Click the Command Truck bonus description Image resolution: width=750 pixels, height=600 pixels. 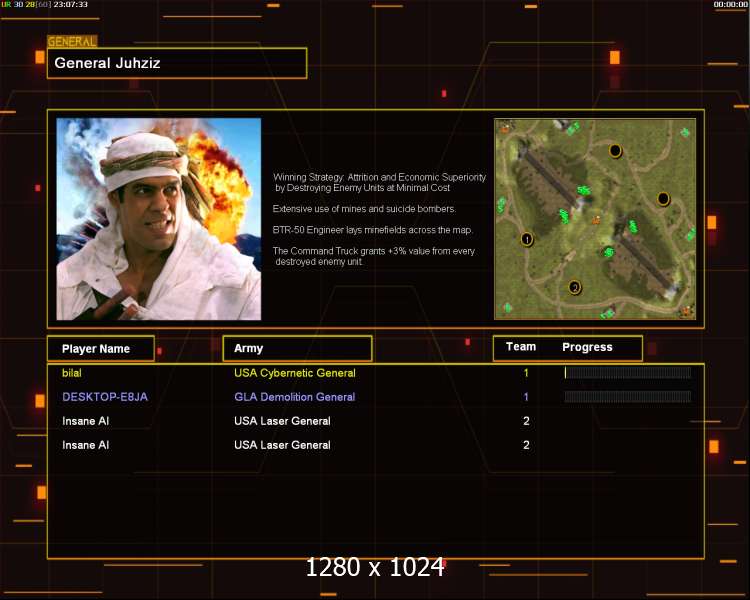pyautogui.click(x=374, y=256)
